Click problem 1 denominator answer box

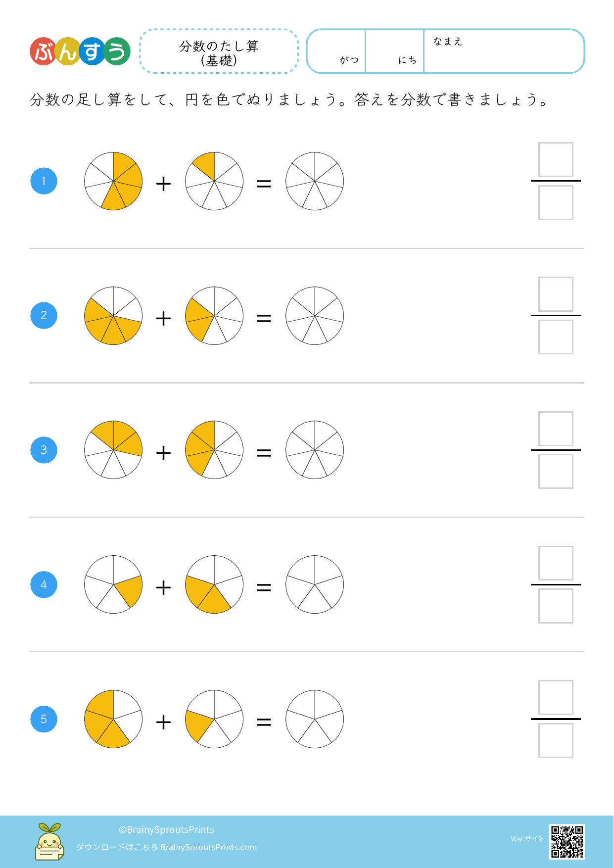pyautogui.click(x=556, y=202)
